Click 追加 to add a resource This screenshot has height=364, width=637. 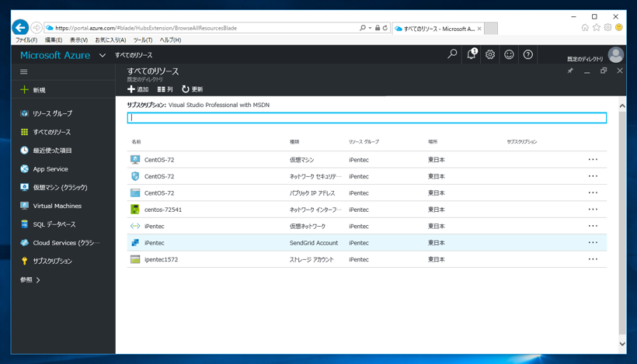pos(137,89)
